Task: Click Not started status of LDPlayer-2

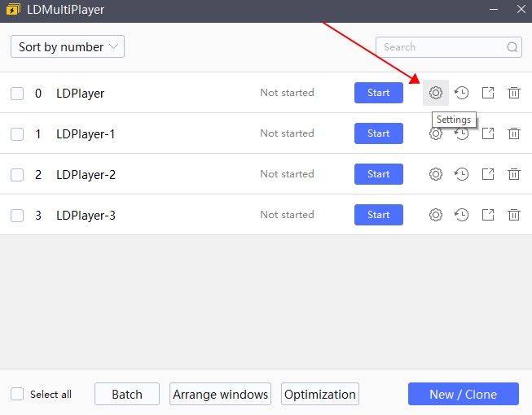Action: [287, 174]
